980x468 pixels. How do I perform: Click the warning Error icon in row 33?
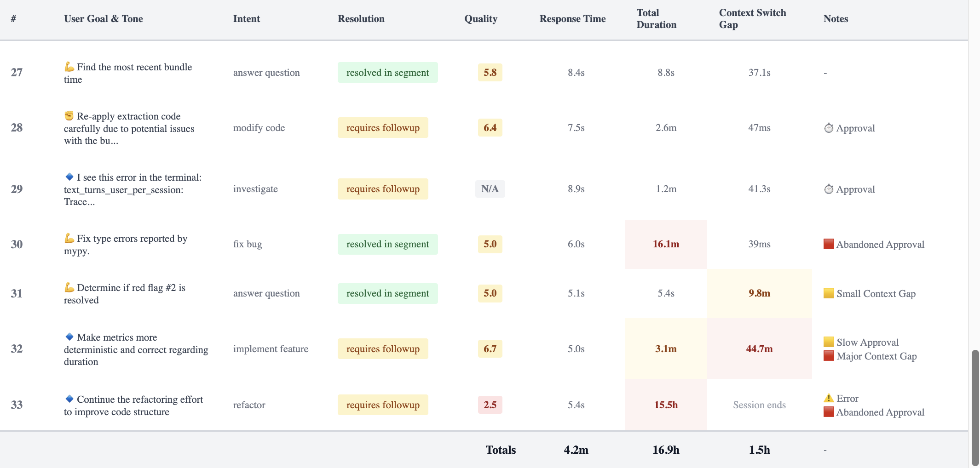point(830,398)
